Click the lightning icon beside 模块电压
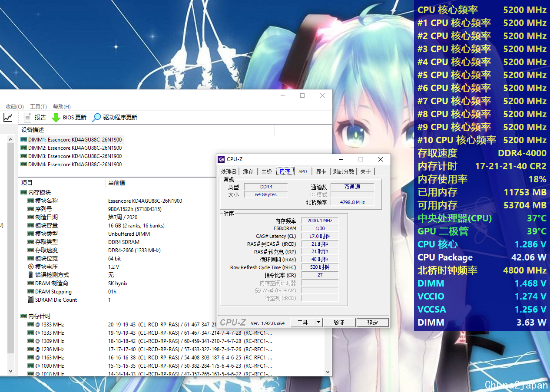 pyautogui.click(x=30, y=267)
